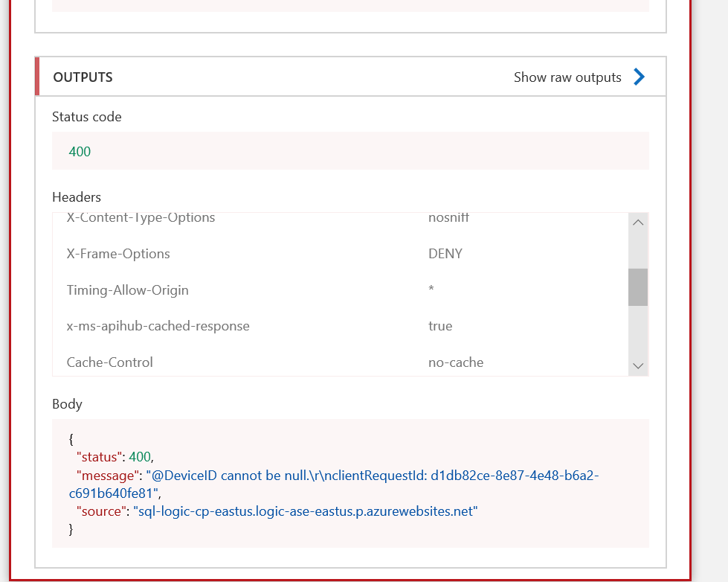This screenshot has height=582, width=728.
Task: Click the Timing-Allow-Origin header name
Action: (x=127, y=290)
